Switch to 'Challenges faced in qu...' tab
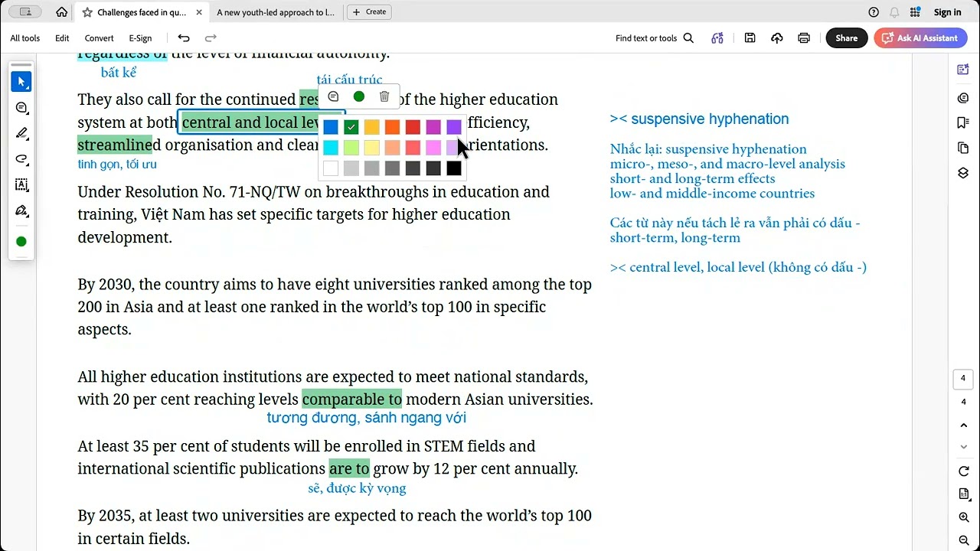980x551 pixels. click(x=142, y=12)
